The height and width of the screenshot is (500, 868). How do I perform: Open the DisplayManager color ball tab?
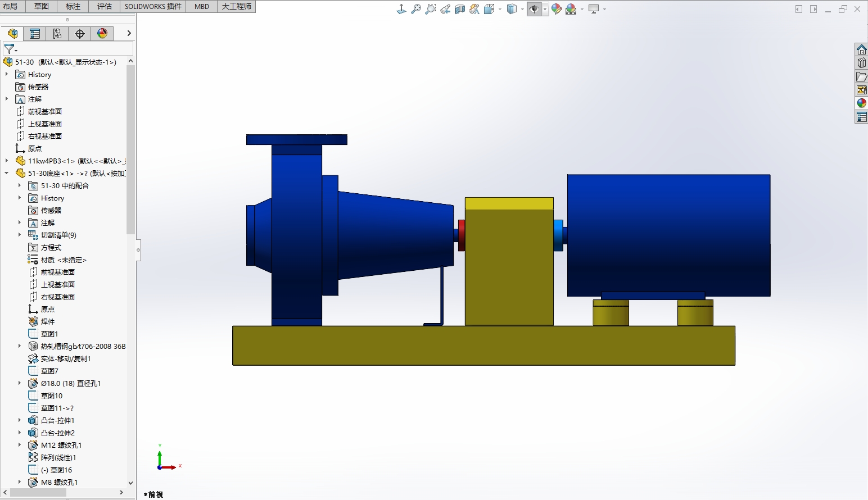(102, 34)
